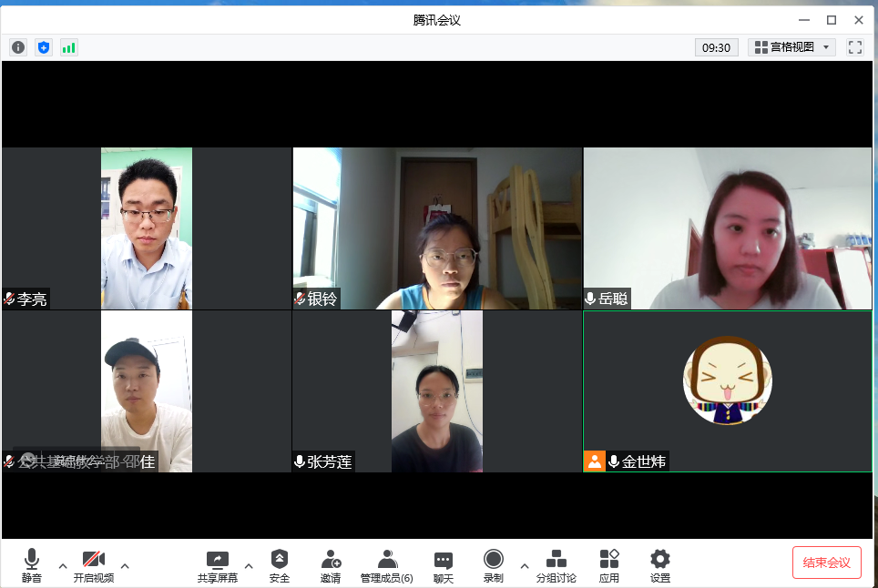Select 岳聪's video tile
878x588 pixels.
(x=727, y=228)
